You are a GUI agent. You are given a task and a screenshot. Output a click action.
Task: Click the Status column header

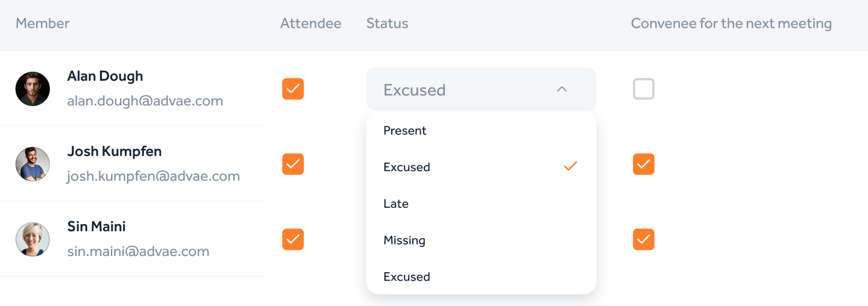point(387,23)
